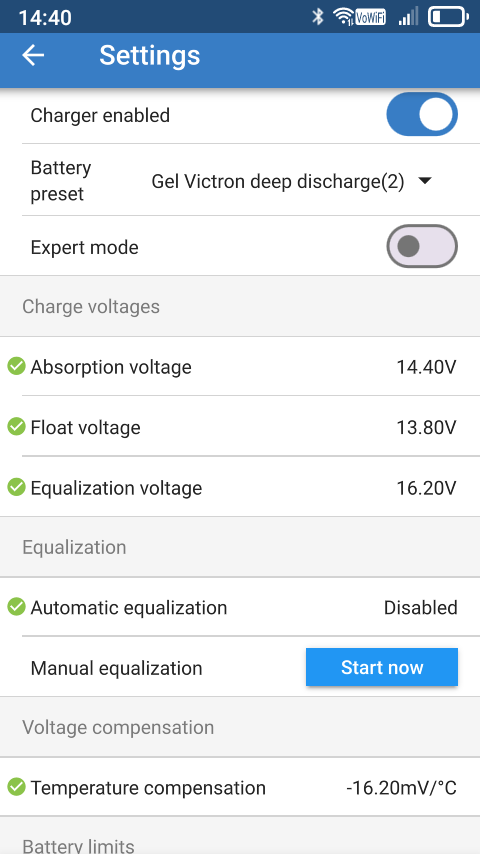Image resolution: width=480 pixels, height=854 pixels.
Task: Turn on Expert mode toggle
Action: (x=422, y=247)
